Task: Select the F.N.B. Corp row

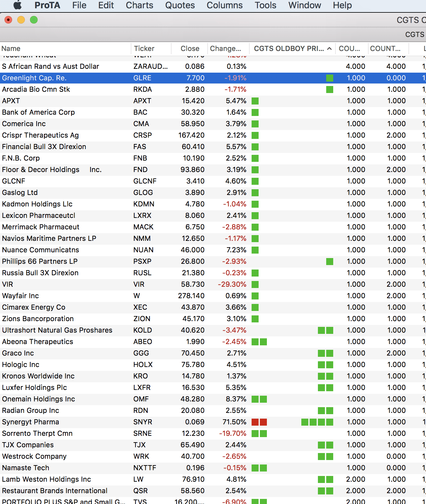Action: (213, 158)
